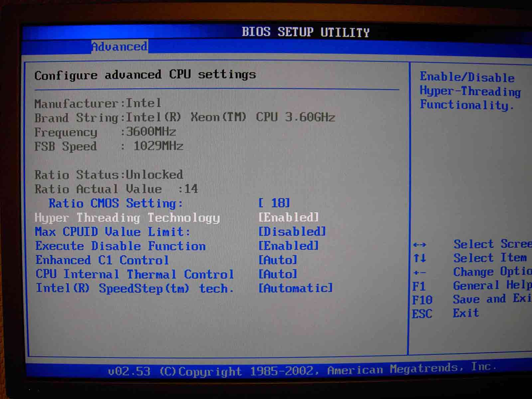Select Max CPUID Value Limit label

(113, 232)
